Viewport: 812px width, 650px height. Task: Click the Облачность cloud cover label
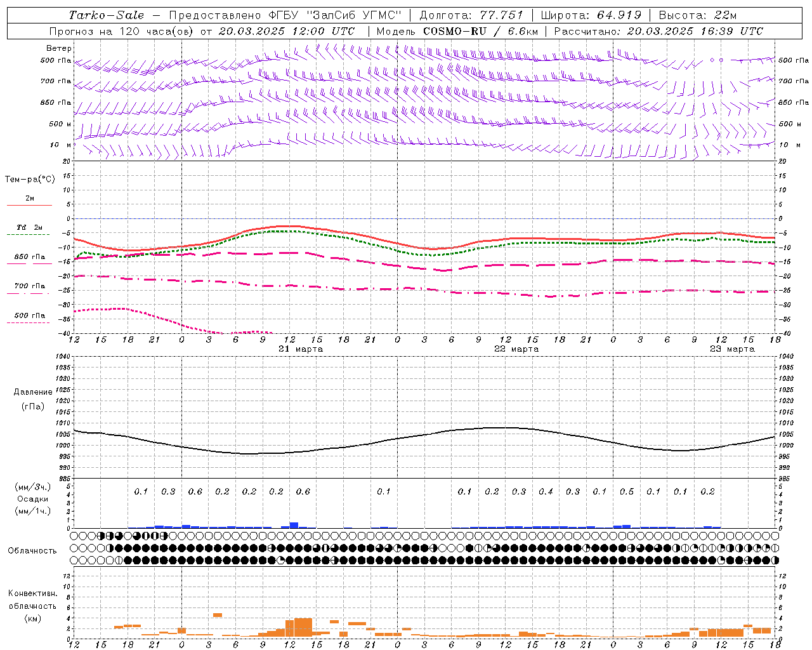(x=32, y=551)
